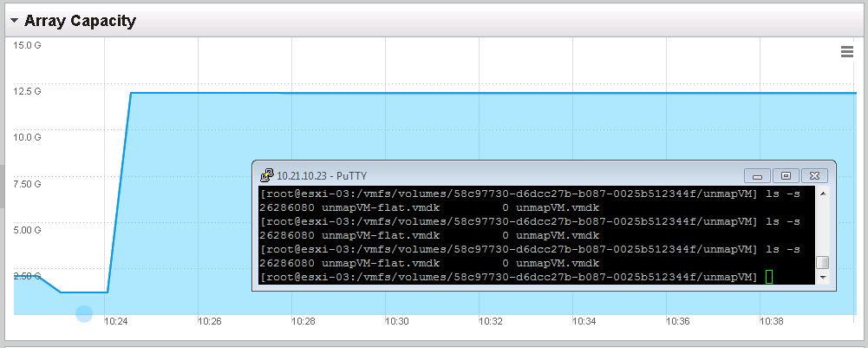868x348 pixels.
Task: Minimize the PuTTY window
Action: 757,175
